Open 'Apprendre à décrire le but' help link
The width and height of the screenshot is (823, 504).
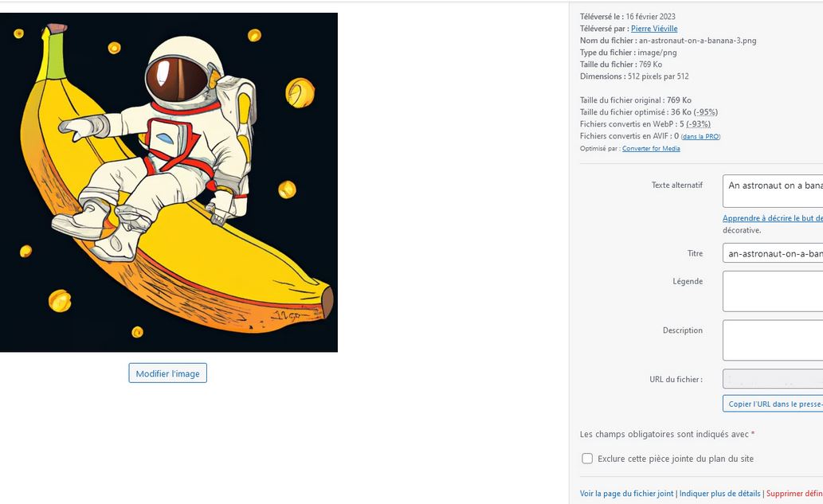pyautogui.click(x=772, y=218)
